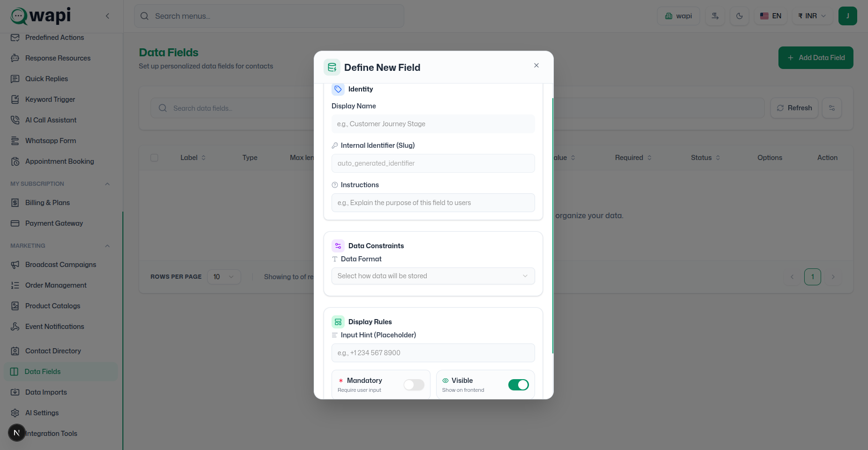Open rows per page dropdown
868x450 pixels.
[x=224, y=277]
